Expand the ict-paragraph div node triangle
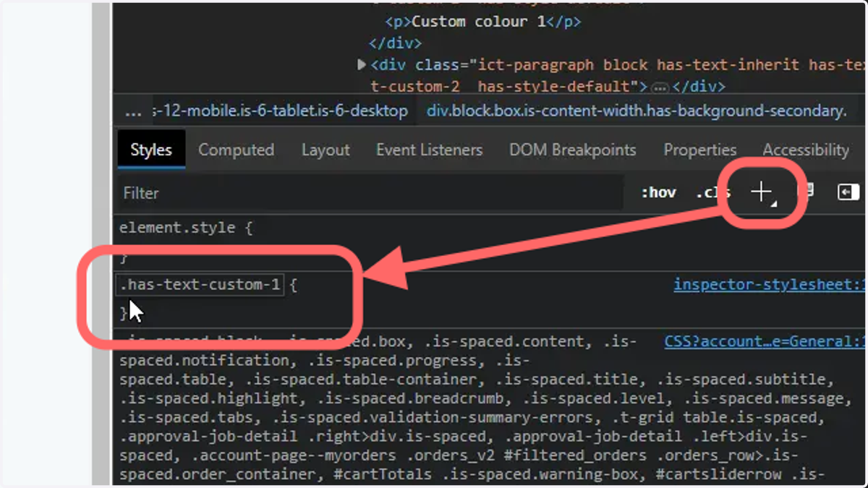The image size is (868, 488). tap(362, 65)
